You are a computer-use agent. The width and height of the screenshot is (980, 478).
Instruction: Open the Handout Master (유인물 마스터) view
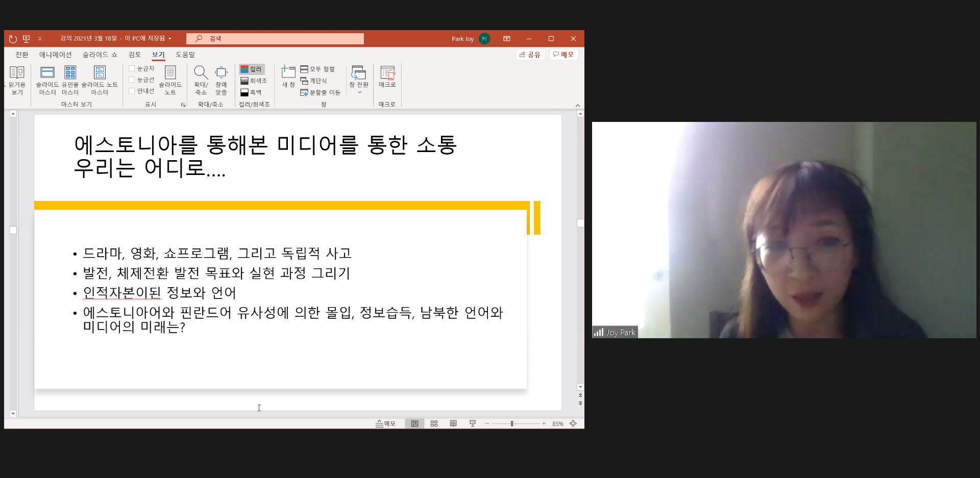point(70,80)
